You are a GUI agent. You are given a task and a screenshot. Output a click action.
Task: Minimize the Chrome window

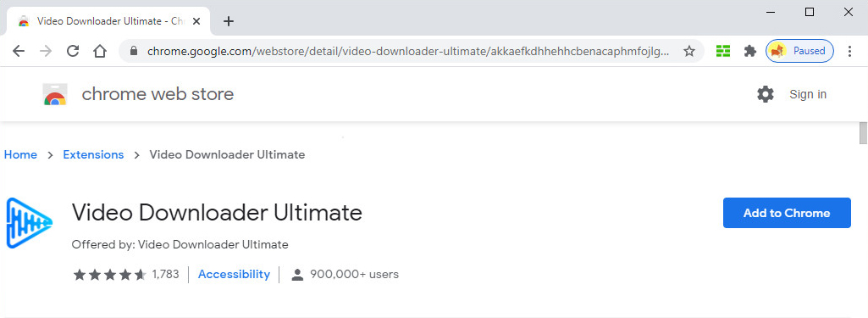tap(771, 12)
